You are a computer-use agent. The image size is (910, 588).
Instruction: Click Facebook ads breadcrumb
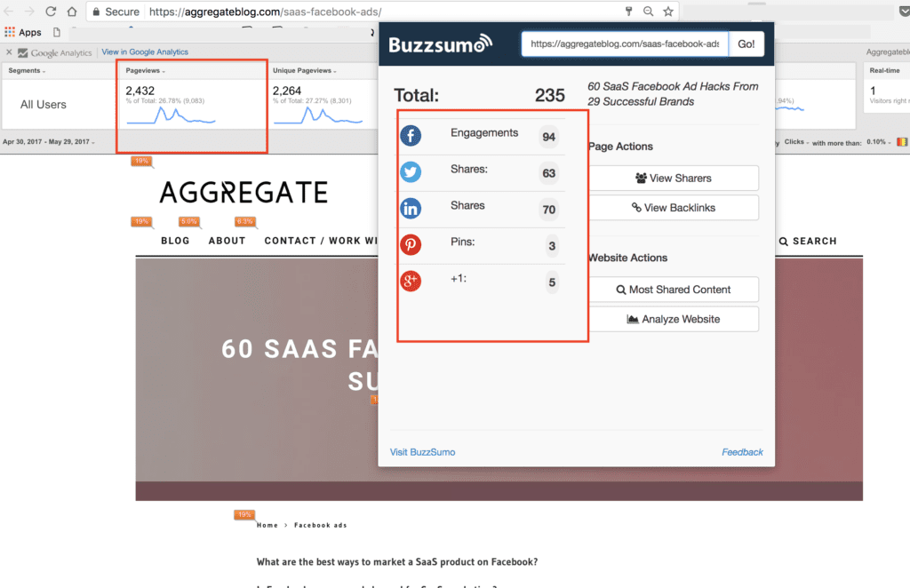(320, 525)
